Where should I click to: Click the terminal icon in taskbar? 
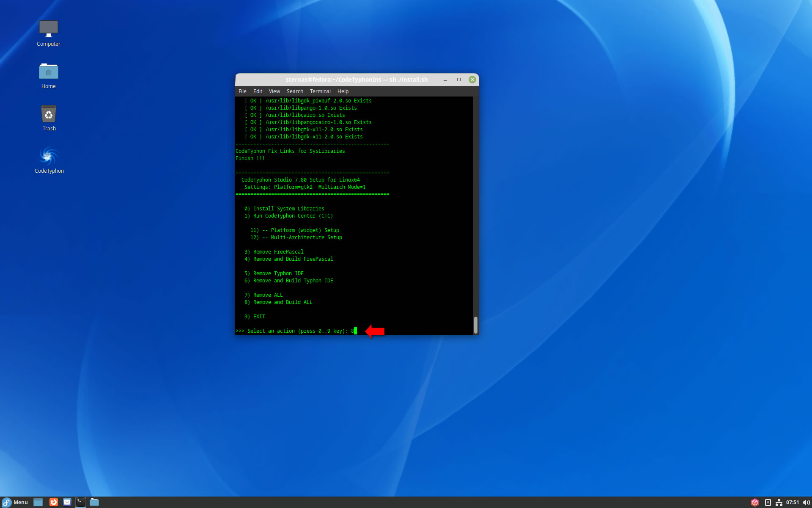tap(80, 502)
